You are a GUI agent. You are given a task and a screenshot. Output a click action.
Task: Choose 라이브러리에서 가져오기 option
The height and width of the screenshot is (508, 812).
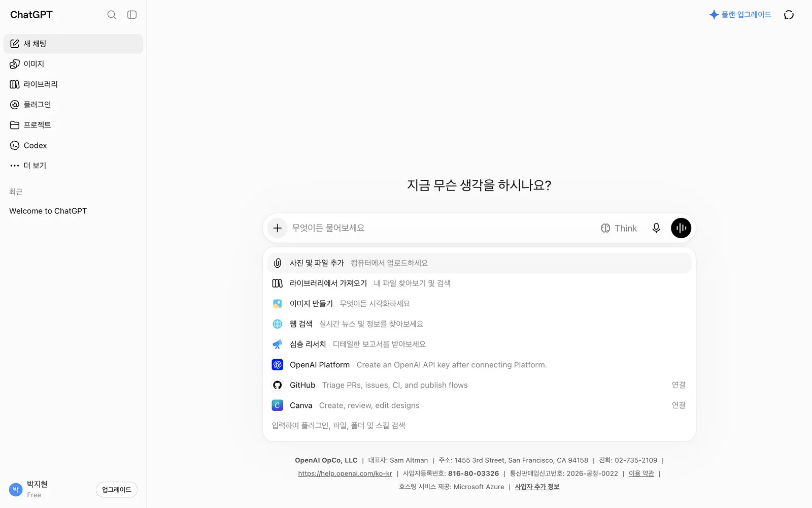479,283
